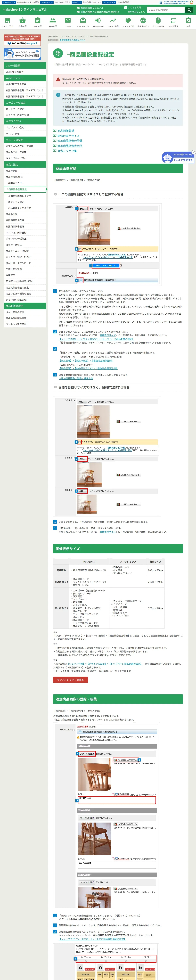Image resolution: width=196 pixels, height=980 pixels.
Task: Open 電子印鑑GMOサイン top bar link
Action: (x=92, y=2)
